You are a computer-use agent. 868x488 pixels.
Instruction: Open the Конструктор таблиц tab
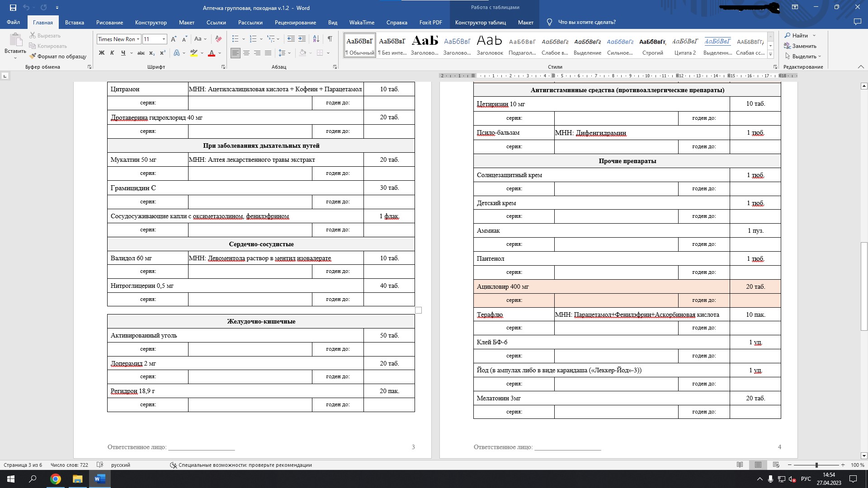[480, 22]
